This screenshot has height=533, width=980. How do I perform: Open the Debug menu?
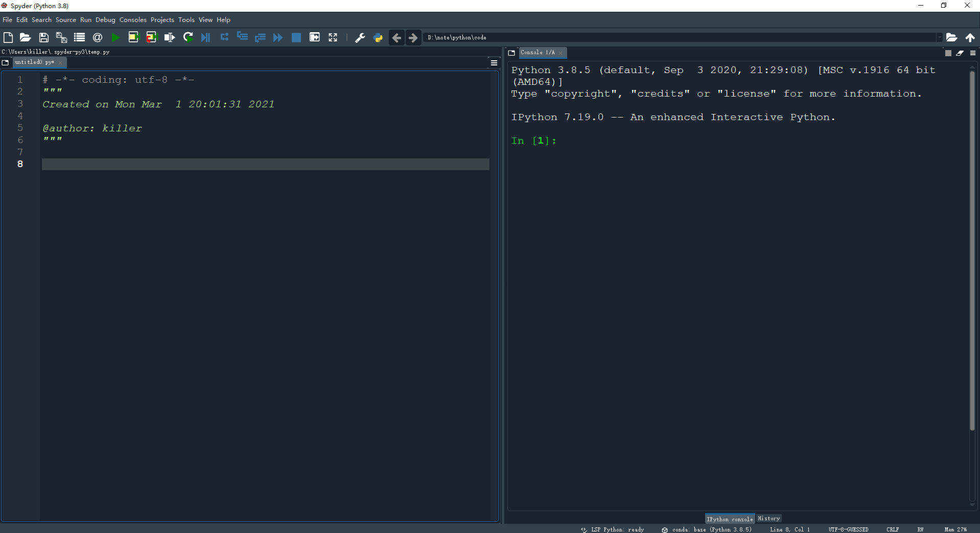105,20
